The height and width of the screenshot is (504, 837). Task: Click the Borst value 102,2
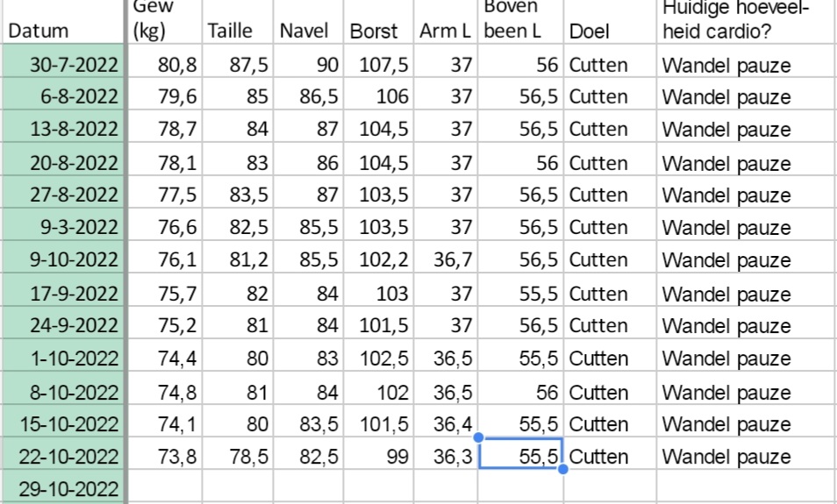pyautogui.click(x=379, y=260)
